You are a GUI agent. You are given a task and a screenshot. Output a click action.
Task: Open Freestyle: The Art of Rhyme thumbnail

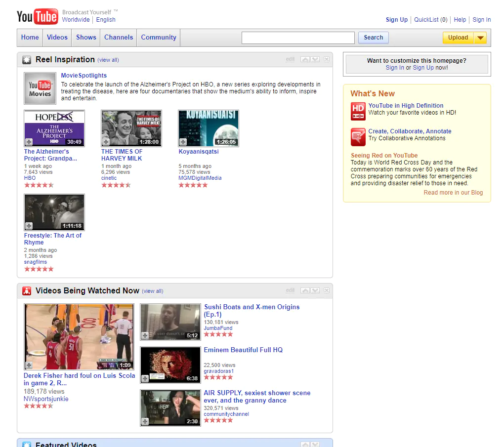[54, 212]
